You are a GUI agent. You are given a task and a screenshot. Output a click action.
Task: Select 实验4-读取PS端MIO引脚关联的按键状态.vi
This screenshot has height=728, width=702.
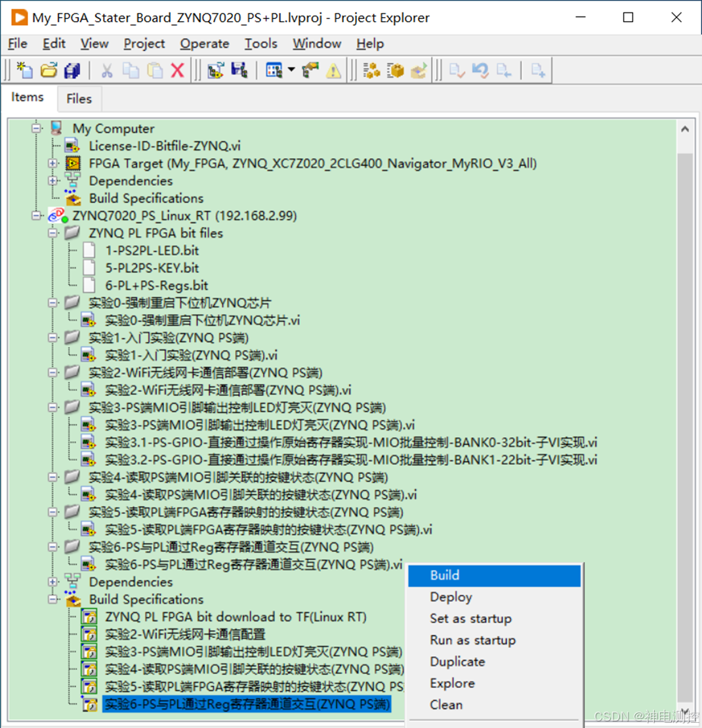[260, 494]
